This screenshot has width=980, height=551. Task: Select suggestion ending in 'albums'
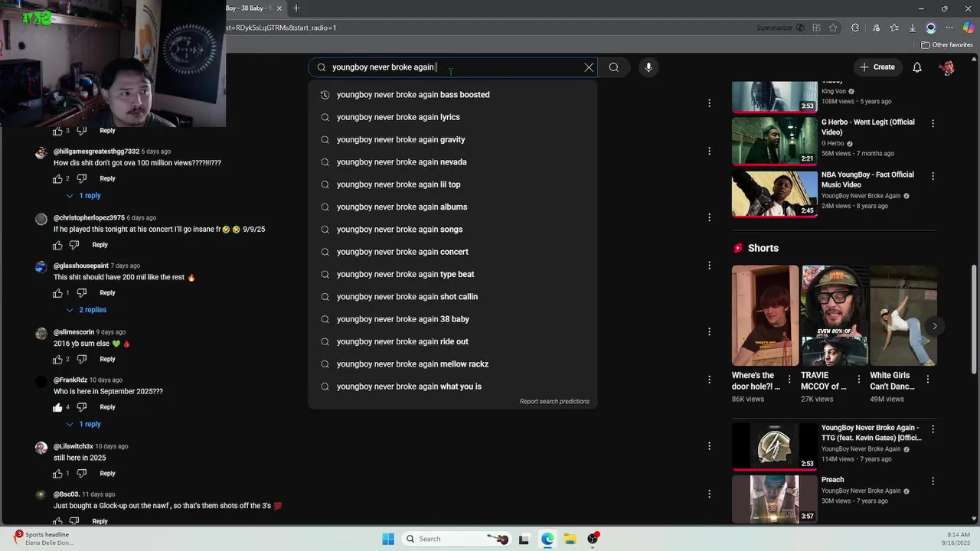[x=452, y=207]
